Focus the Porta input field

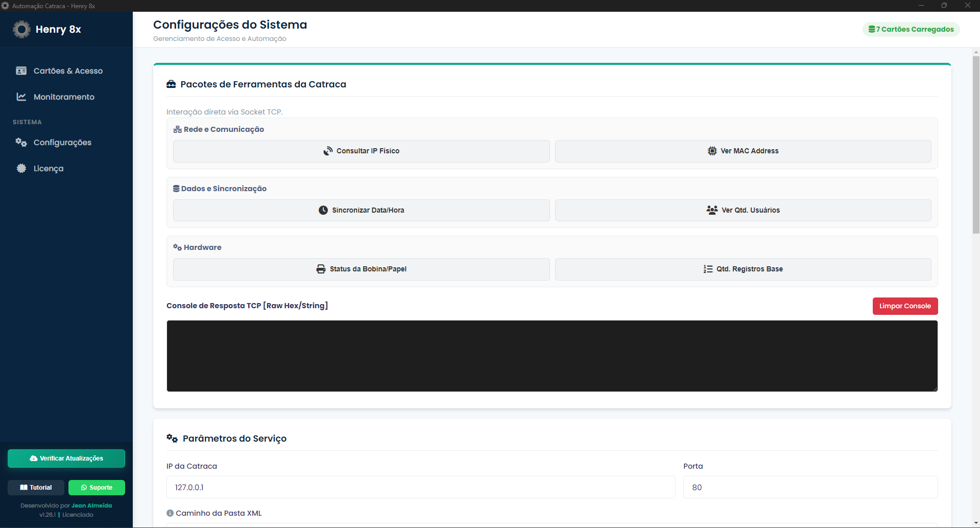coord(810,487)
